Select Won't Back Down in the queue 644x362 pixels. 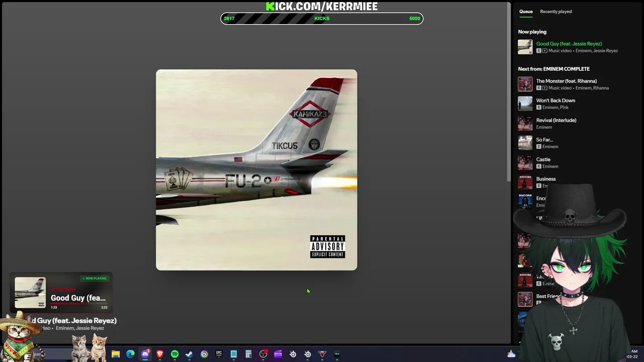click(x=555, y=101)
